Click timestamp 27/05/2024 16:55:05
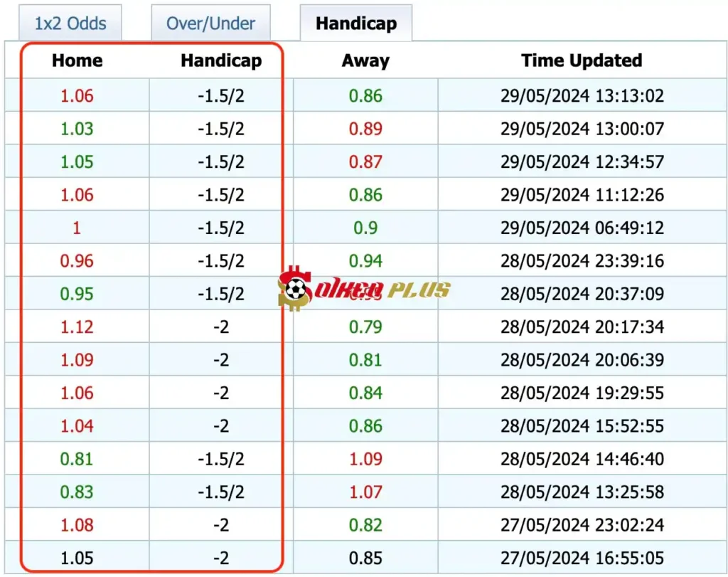This screenshot has width=728, height=577. [x=582, y=559]
